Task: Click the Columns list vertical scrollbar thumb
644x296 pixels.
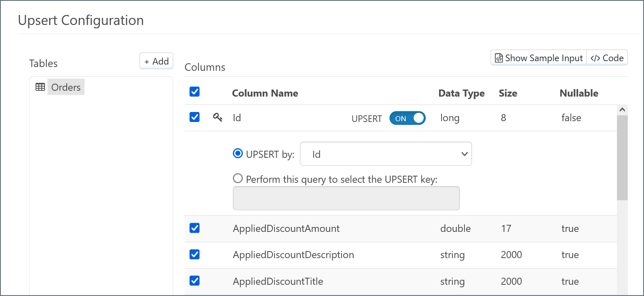Action: 622,158
